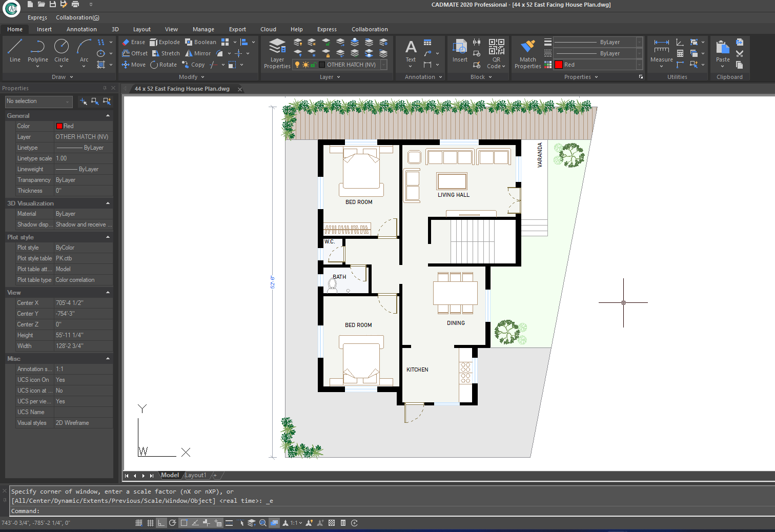
Task: Click the Offset tool
Action: click(135, 53)
